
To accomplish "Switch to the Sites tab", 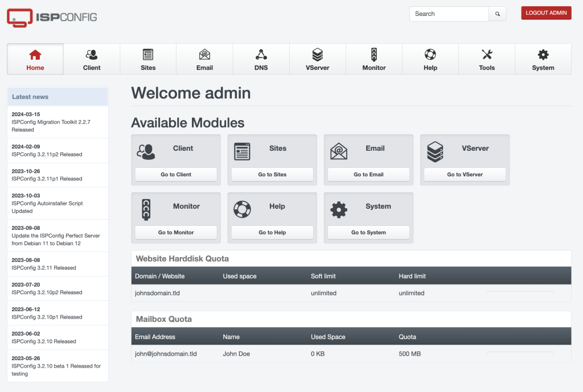I will (x=148, y=59).
